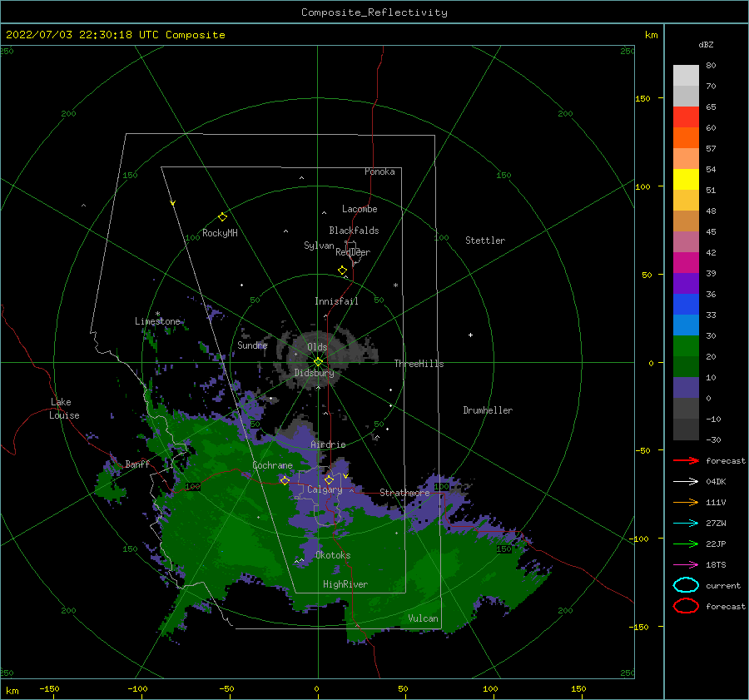Click the ThreeHills city label

pyautogui.click(x=419, y=364)
